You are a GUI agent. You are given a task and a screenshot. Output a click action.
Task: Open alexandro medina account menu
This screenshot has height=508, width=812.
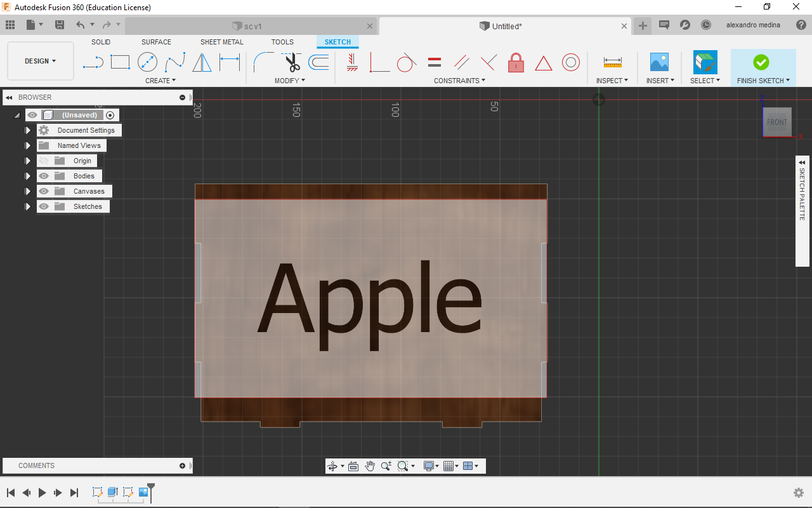pos(753,25)
